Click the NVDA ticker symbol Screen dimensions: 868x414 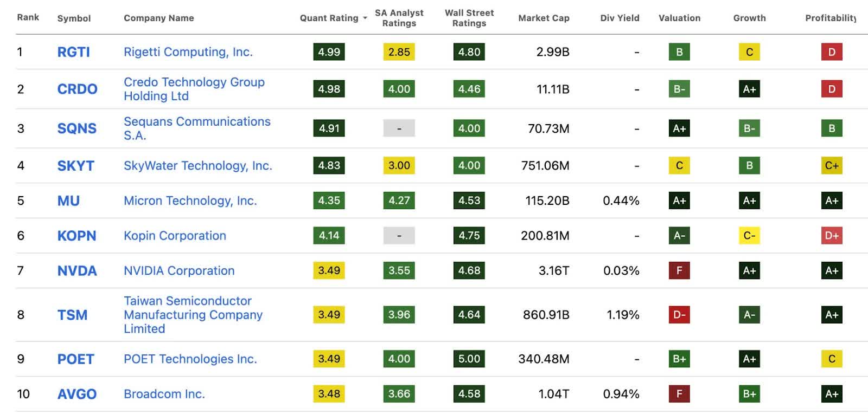pos(77,270)
